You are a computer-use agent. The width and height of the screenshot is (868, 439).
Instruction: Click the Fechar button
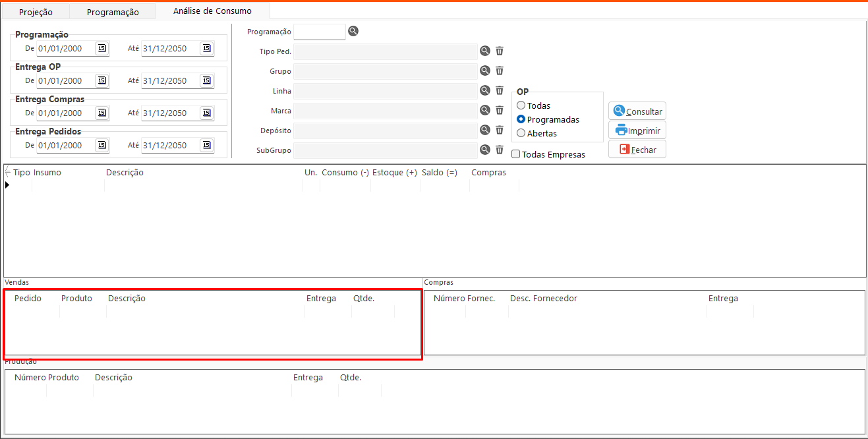click(x=637, y=150)
